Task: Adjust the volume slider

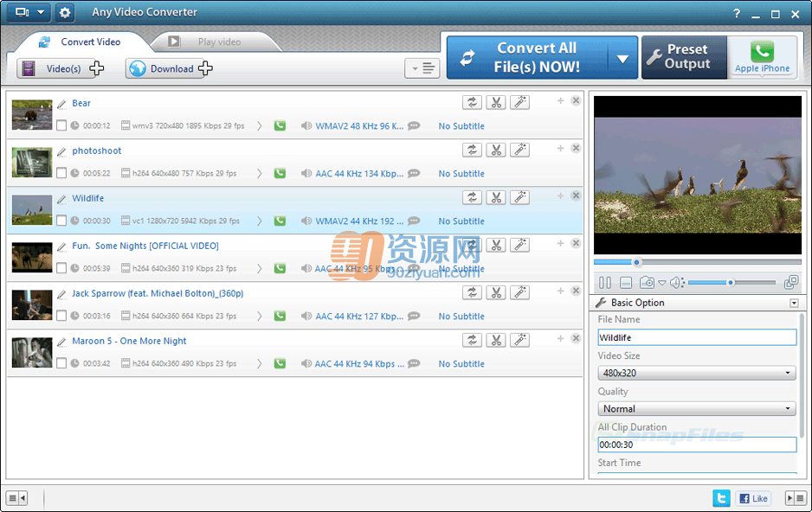Action: (x=731, y=282)
